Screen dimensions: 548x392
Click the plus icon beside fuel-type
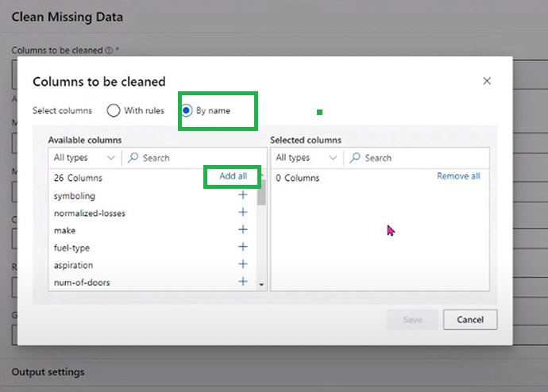point(243,248)
